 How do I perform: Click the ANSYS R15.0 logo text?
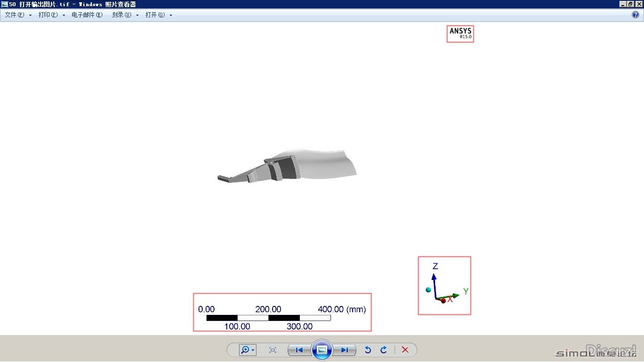tap(460, 33)
